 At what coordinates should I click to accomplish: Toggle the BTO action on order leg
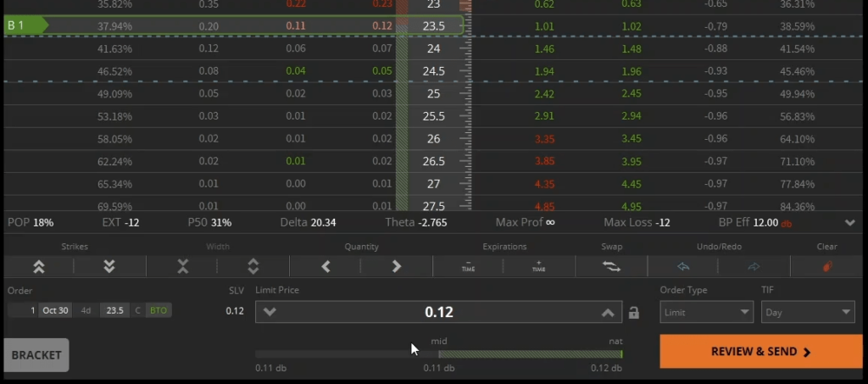[159, 310]
